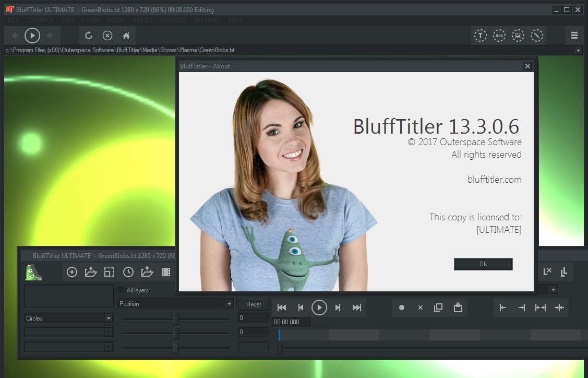Click the folder with down arrow icon

click(147, 272)
